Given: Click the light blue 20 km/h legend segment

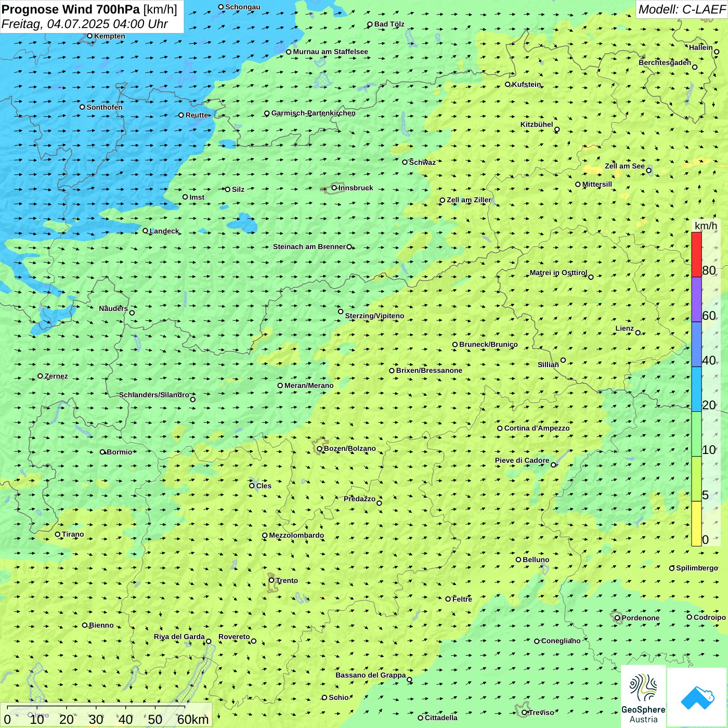Looking at the screenshot, I should (x=696, y=389).
